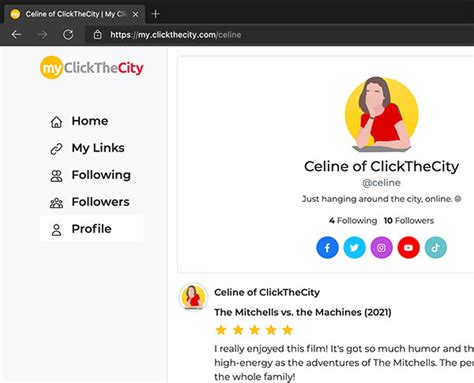The image size is (474, 383).
Task: Open The Mitchells vs. the Machines (2021) title
Action: tap(303, 312)
